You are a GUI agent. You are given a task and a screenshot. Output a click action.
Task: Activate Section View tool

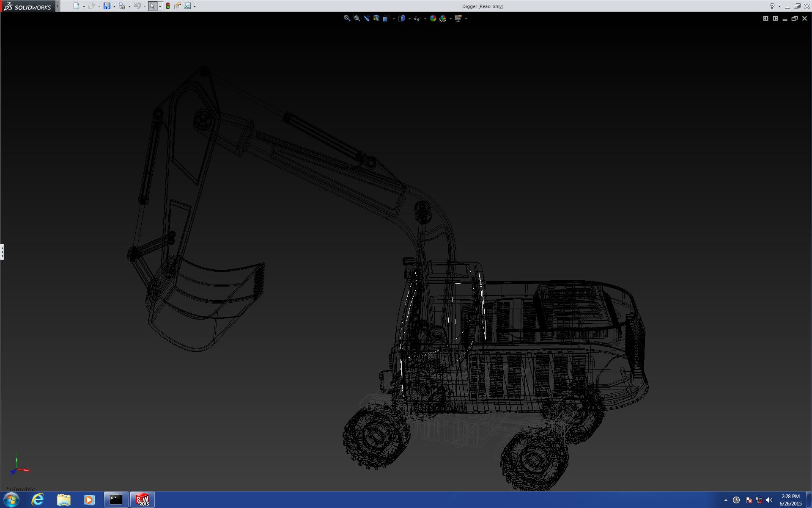[x=376, y=18]
